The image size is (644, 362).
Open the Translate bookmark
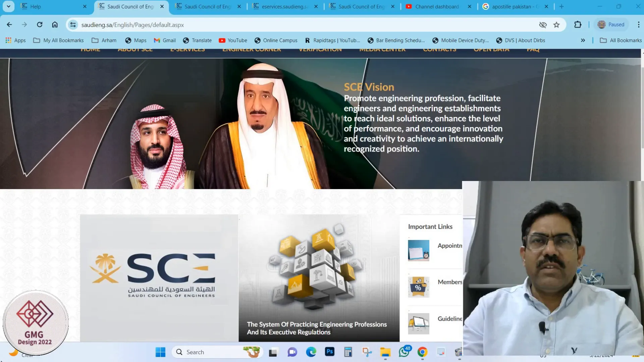click(197, 40)
